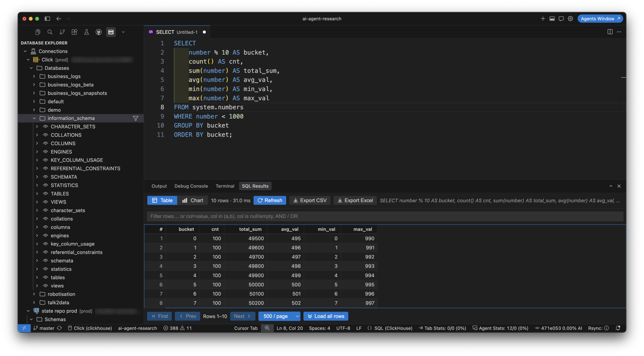Open the GitHub view icon
Screen dimensions: 644x356
tap(99, 32)
